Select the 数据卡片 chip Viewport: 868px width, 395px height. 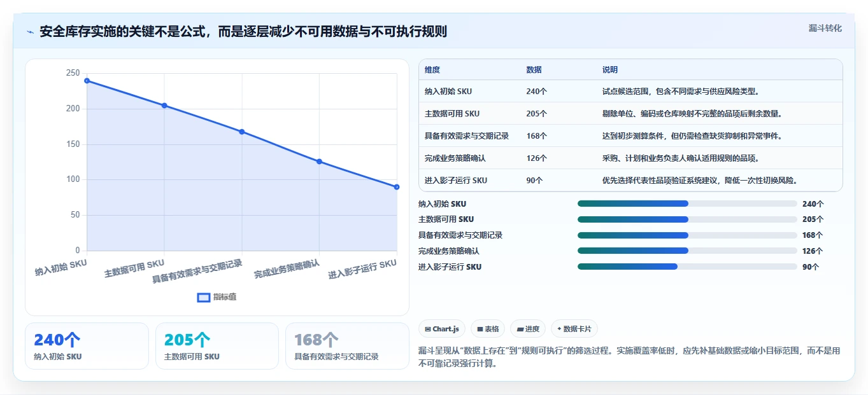574,329
